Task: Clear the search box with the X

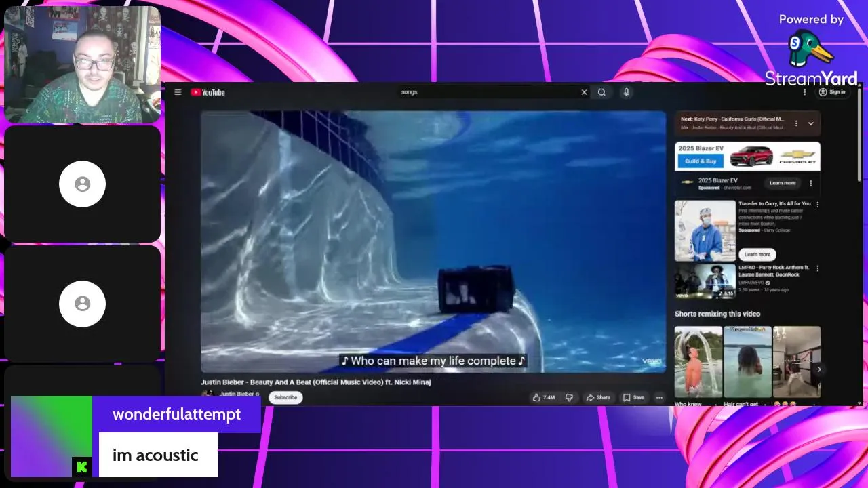Action: point(584,92)
